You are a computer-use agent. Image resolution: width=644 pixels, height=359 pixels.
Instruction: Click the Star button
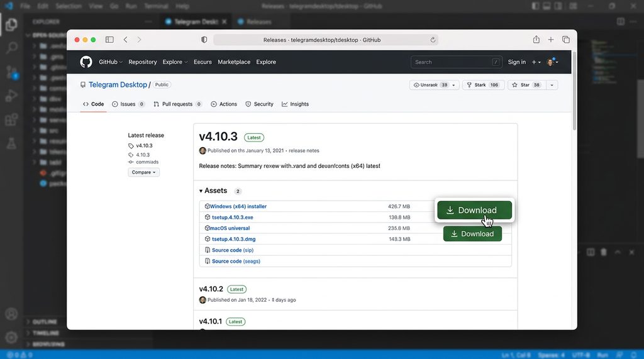526,85
